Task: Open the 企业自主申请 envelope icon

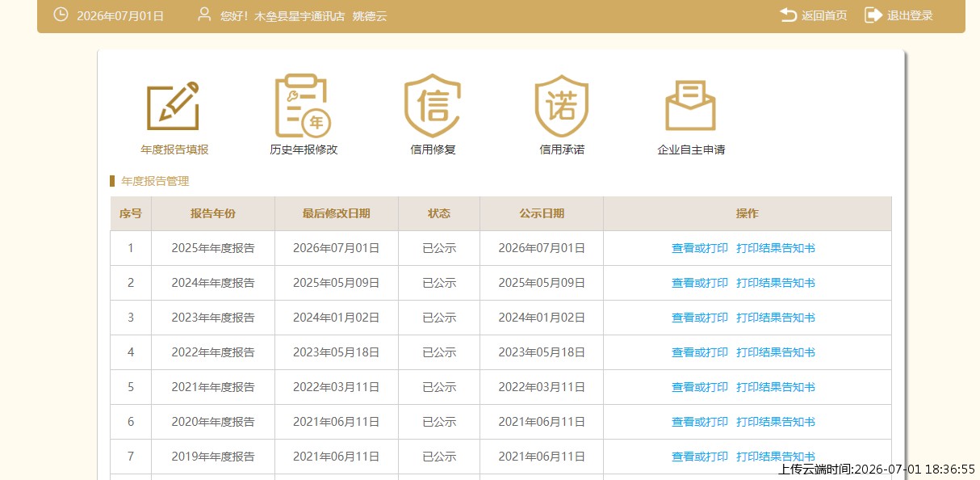Action: tap(690, 105)
